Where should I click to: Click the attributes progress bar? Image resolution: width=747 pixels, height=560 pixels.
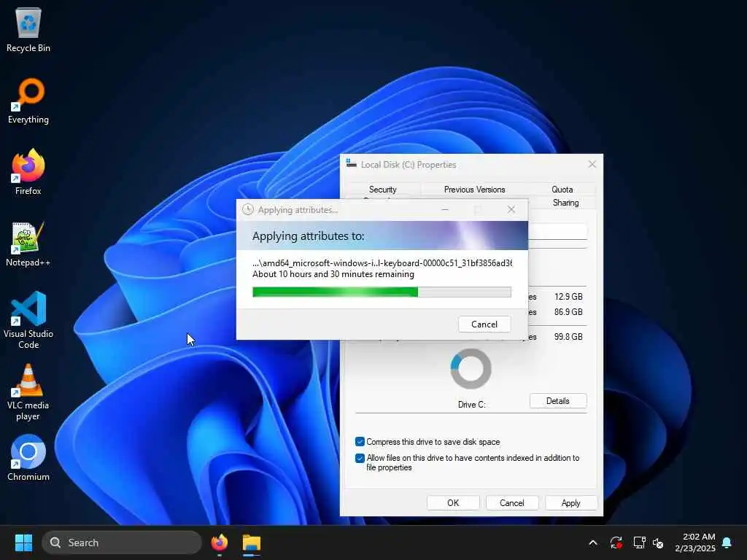tap(382, 292)
